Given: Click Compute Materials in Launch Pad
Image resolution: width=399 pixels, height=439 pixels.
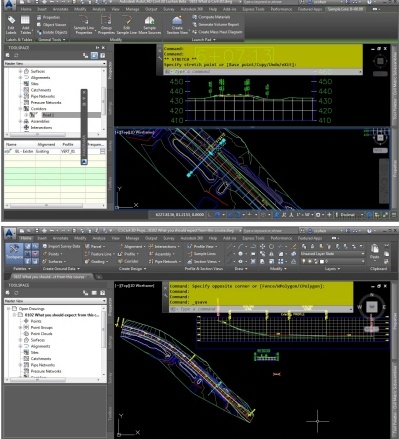Looking at the screenshot, I should pyautogui.click(x=211, y=17).
